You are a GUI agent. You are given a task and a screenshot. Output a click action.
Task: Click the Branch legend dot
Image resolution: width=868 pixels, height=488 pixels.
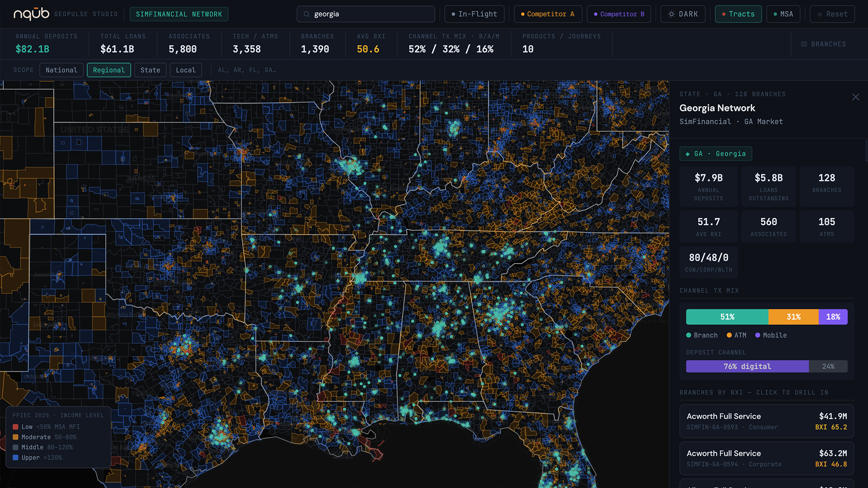689,335
